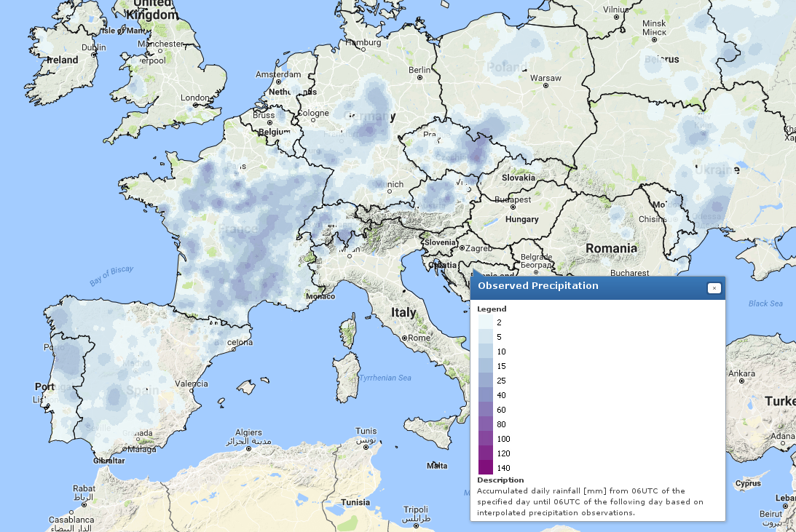Click the Tripoli city marker

(x=417, y=517)
